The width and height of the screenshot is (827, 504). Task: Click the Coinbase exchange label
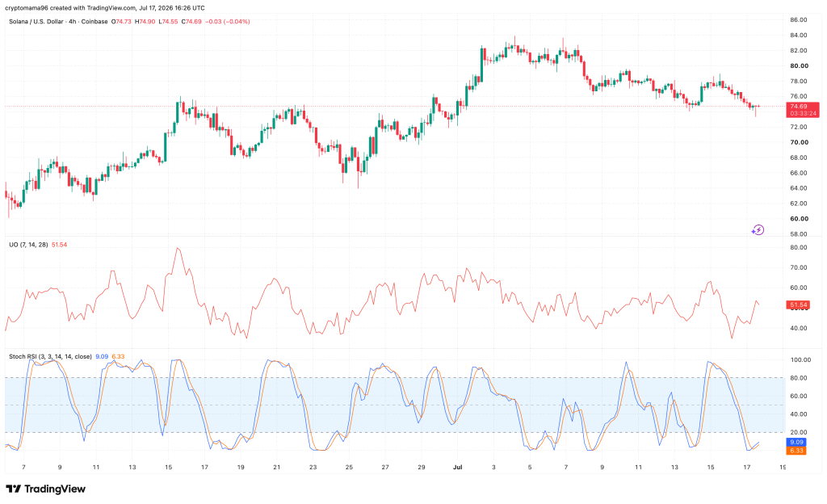point(94,22)
